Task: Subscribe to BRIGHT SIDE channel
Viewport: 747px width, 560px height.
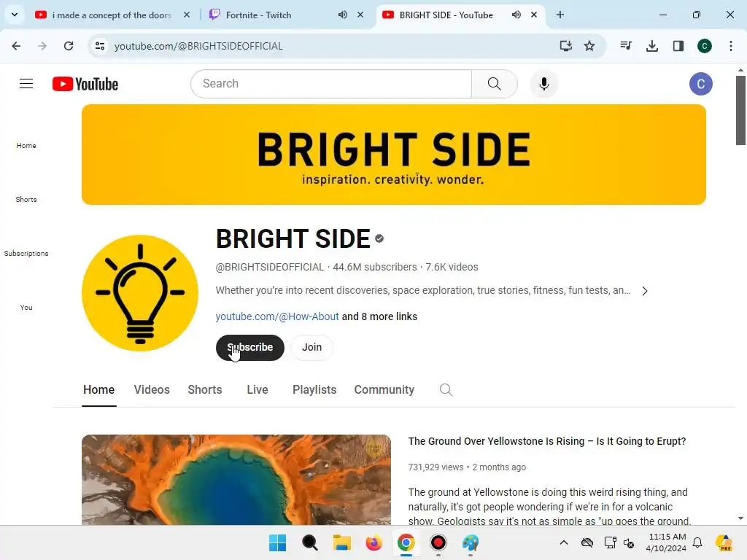Action: click(250, 348)
